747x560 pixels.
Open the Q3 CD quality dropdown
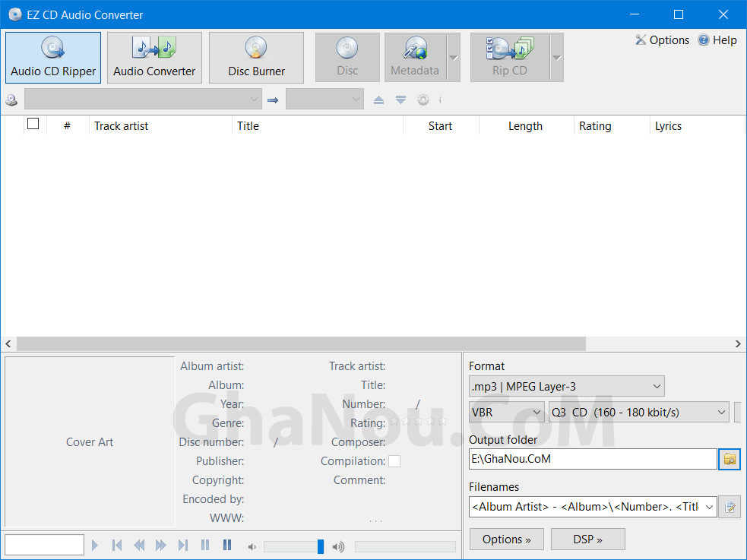click(639, 412)
